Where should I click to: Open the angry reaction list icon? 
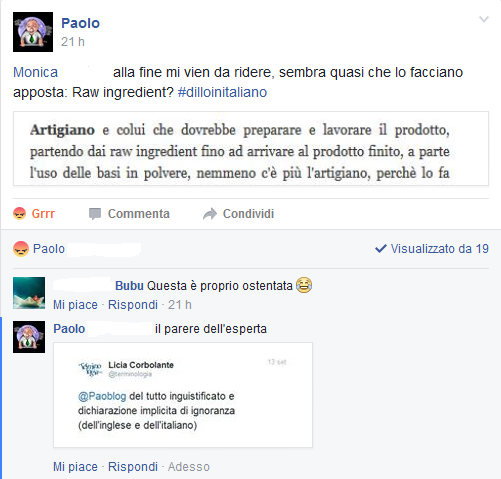click(x=21, y=249)
